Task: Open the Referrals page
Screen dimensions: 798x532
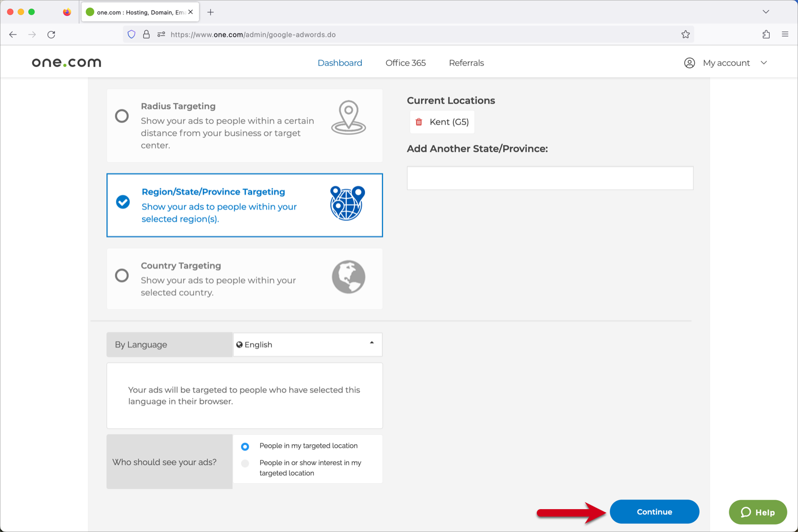Action: click(x=466, y=63)
